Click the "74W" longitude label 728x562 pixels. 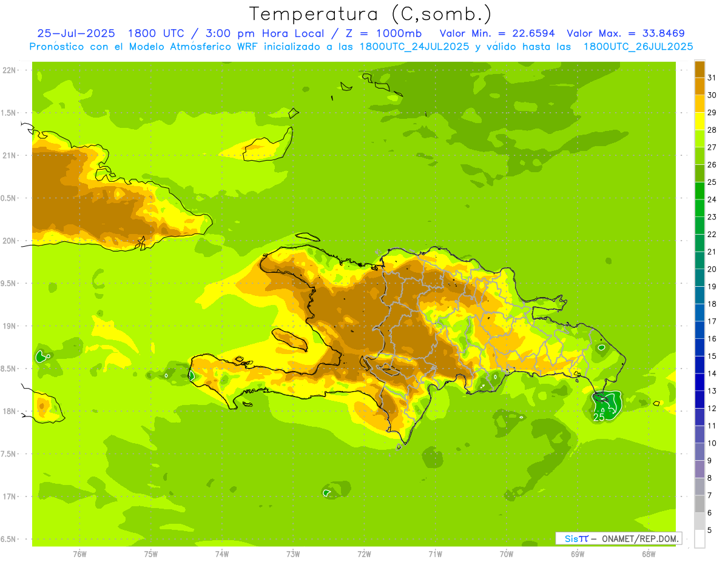(221, 554)
